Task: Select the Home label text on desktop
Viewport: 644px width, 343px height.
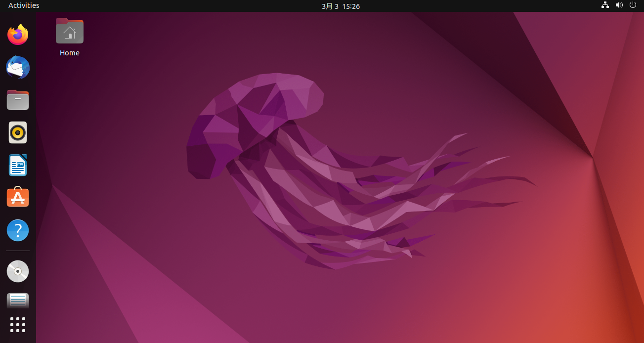Action: click(x=70, y=53)
